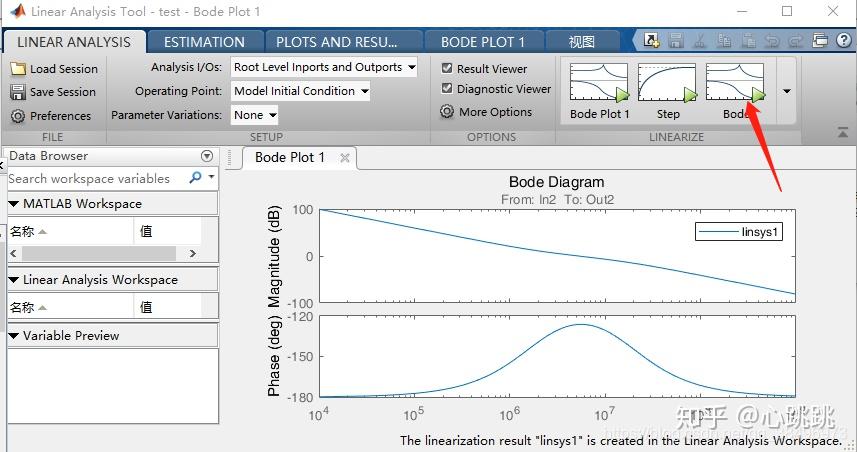Open the help question mark icon
The height and width of the screenshot is (452, 857).
pos(844,40)
